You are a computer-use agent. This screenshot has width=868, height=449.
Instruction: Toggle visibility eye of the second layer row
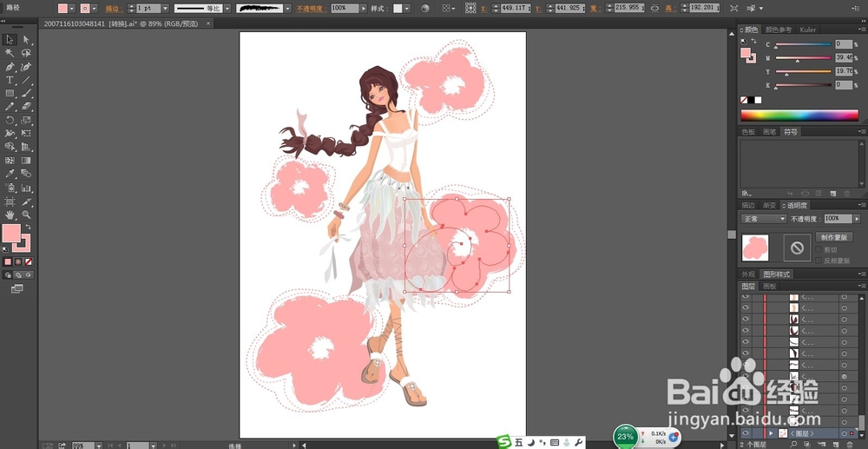coord(745,307)
